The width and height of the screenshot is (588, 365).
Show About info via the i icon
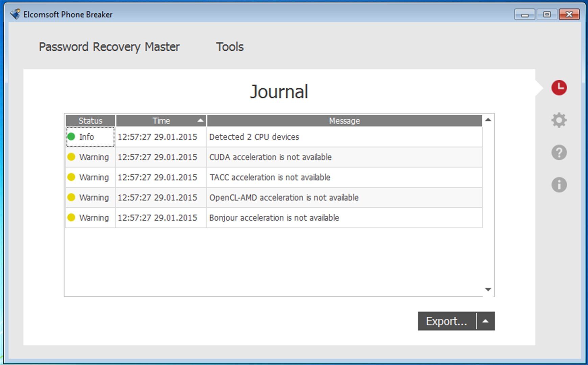(559, 185)
